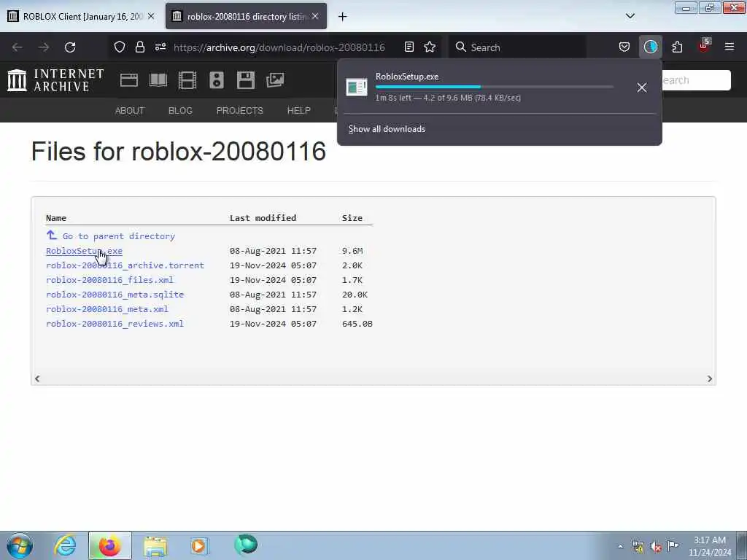Click the Firefox Search box
Viewport: 747px width, 560px height.
click(517, 47)
